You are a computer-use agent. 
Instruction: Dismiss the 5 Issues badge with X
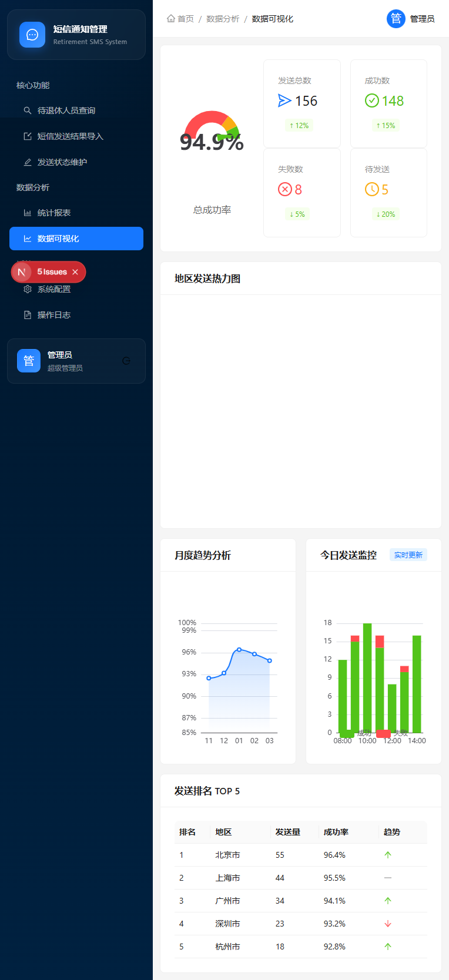(x=75, y=272)
